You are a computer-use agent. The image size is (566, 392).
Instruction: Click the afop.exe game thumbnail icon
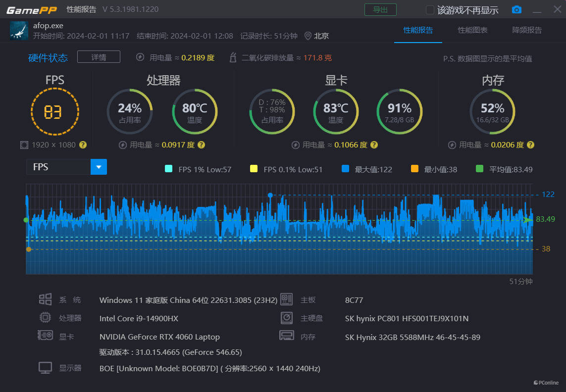point(19,31)
